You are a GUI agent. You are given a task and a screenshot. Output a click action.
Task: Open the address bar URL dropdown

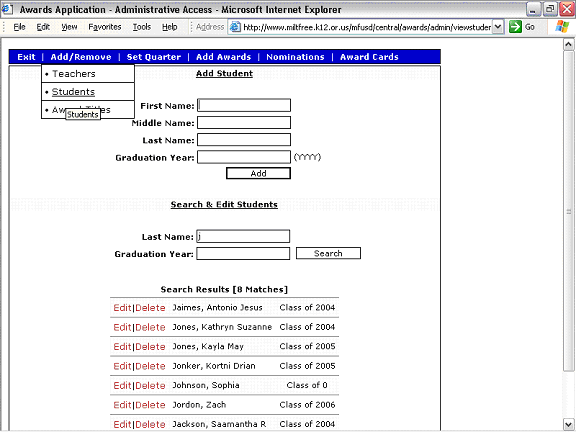tap(497, 27)
